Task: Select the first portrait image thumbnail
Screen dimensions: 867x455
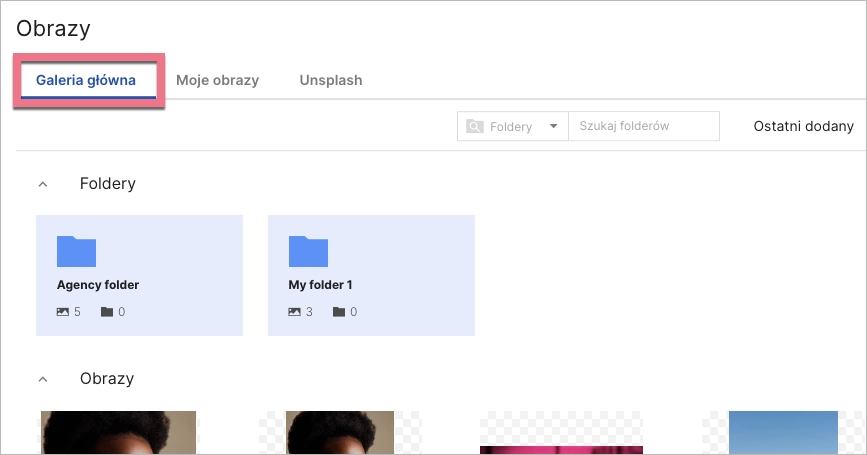Action: tap(118, 433)
